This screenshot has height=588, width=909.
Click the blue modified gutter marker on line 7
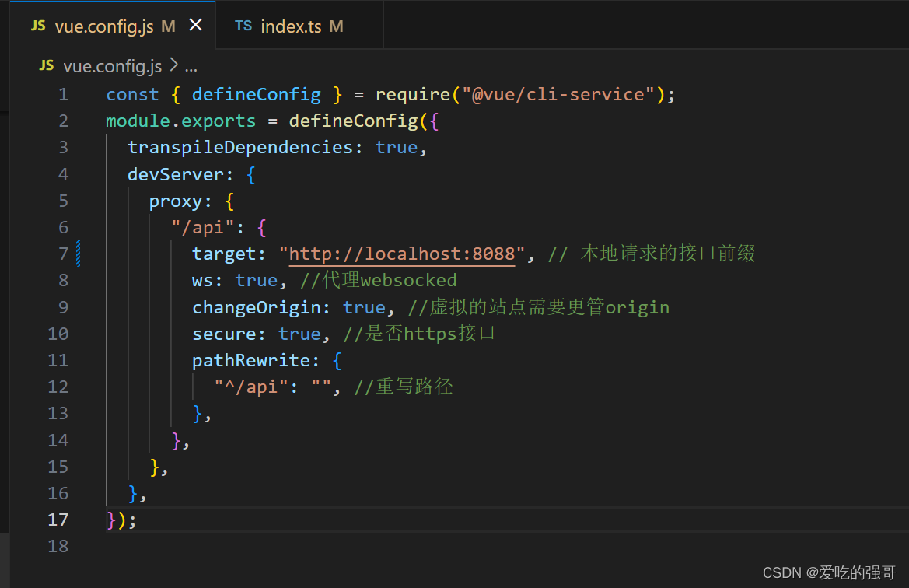click(76, 254)
